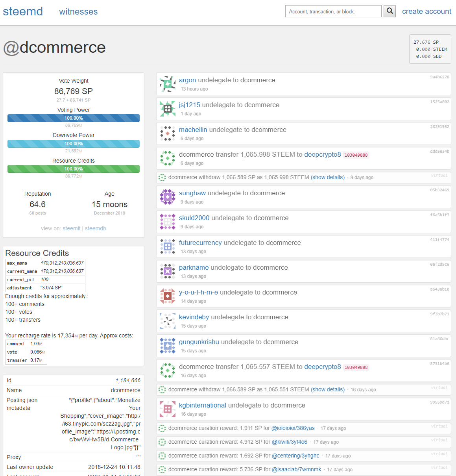Viewport: 456px width, 476px height.
Task: Click jsj1215's avatar icon
Action: pos(168,109)
